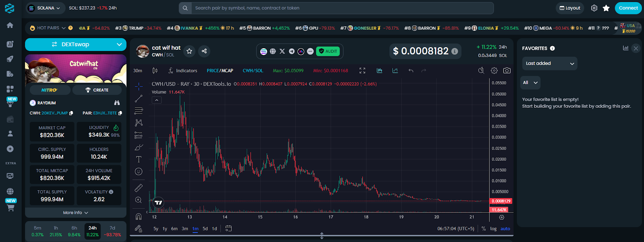Open global settings gear in top bar
Image resolution: width=644 pixels, height=242 pixels.
coord(594,8)
